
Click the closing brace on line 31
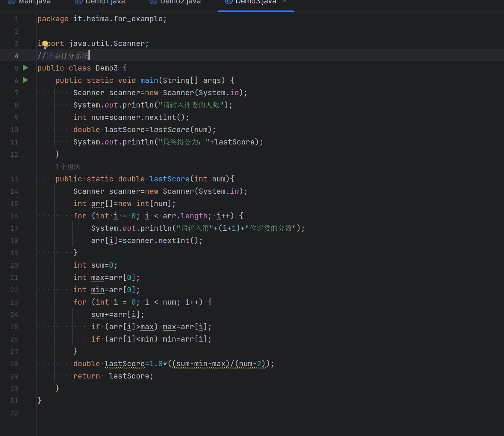[40, 401]
